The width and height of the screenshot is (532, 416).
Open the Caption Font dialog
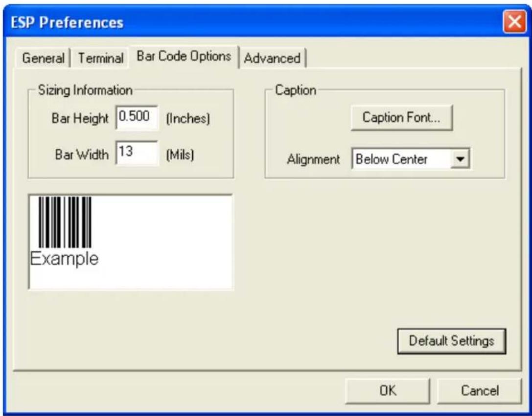pyautogui.click(x=401, y=117)
